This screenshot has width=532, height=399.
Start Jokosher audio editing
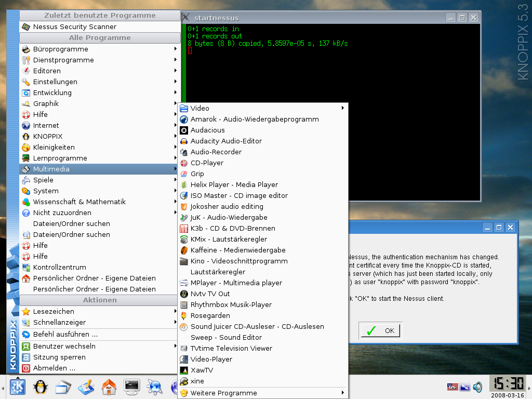[x=263, y=206]
